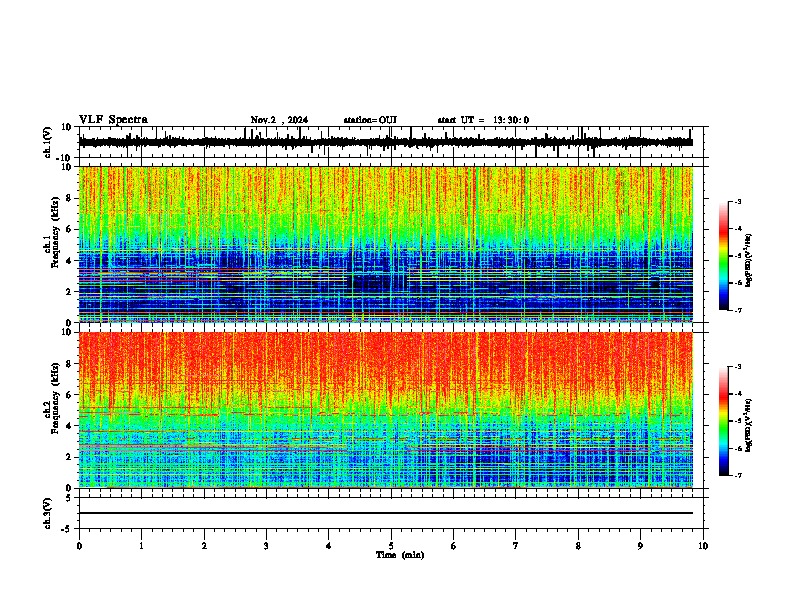Click the ch.1 spectrogram at five minutes
The height and width of the screenshot is (612, 792).
391,244
